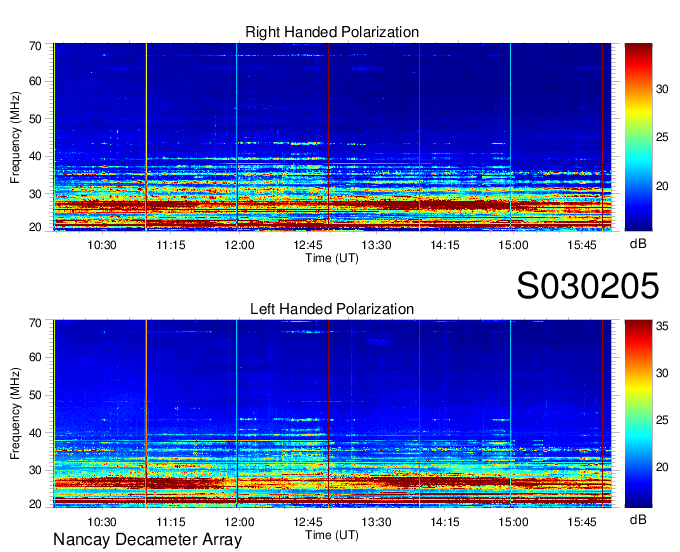Click the 30 dB tick on the upper colorbar

click(662, 89)
